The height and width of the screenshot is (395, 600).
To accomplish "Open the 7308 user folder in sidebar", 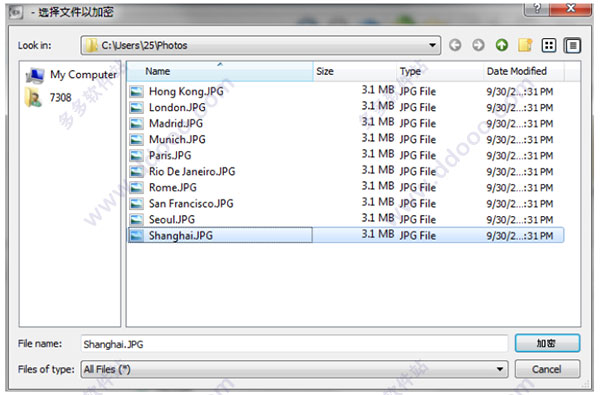I will 49,97.
